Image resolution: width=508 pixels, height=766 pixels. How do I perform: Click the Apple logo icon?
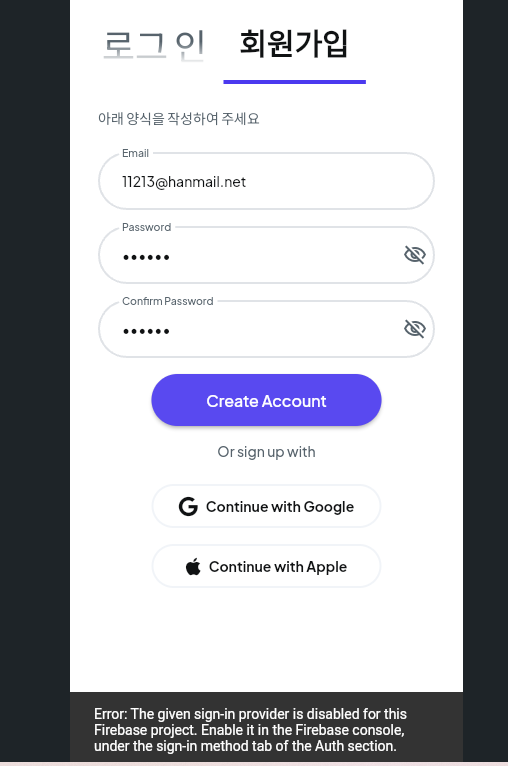tap(193, 567)
